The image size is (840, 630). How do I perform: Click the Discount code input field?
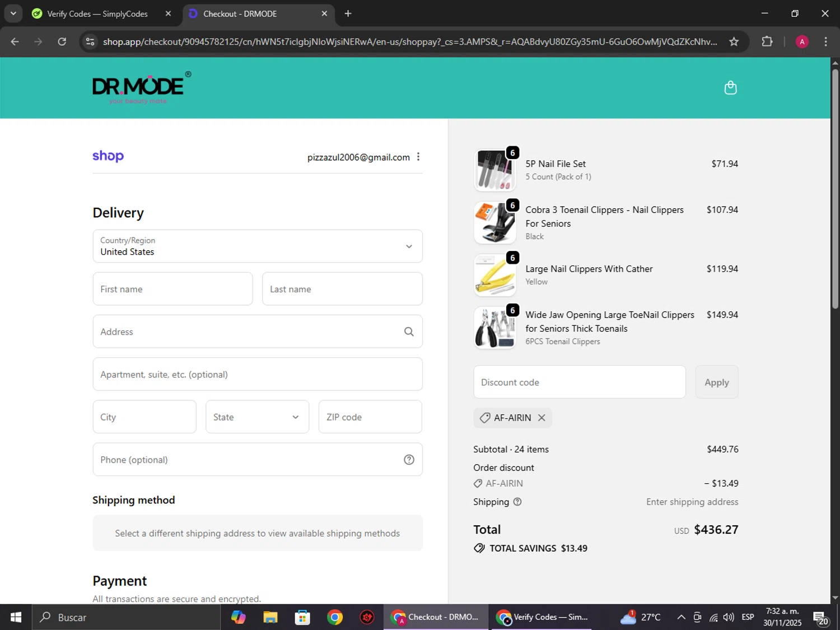point(580,382)
